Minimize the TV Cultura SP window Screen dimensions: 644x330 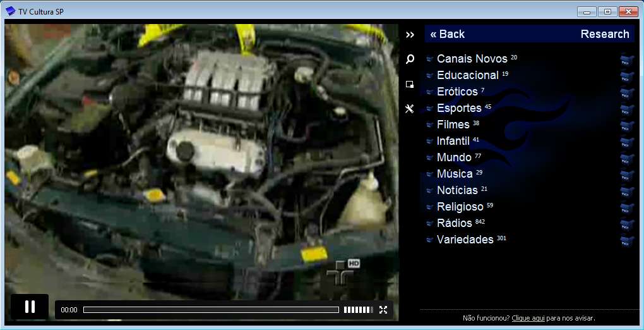click(587, 12)
